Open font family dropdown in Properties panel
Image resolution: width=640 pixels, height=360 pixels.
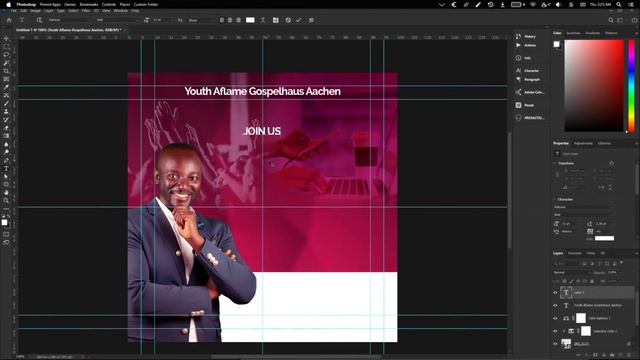(583, 207)
